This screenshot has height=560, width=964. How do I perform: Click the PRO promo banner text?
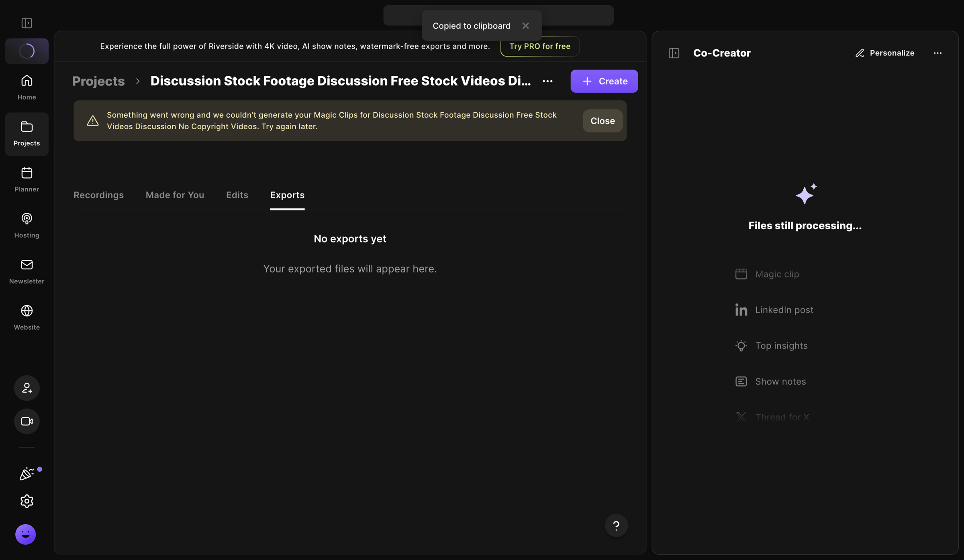pos(295,46)
